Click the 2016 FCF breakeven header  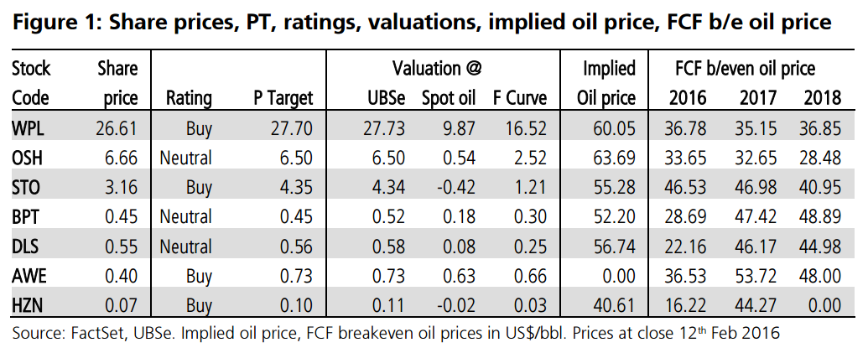(688, 98)
